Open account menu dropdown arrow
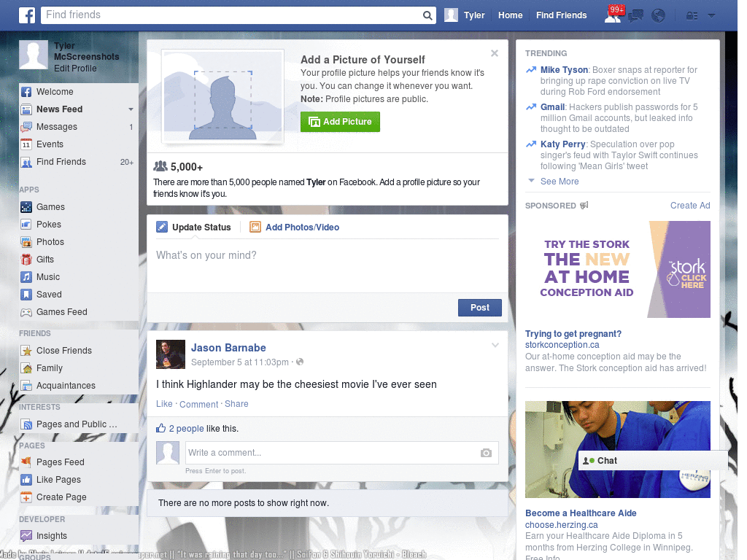This screenshot has height=560, width=747. point(711,16)
